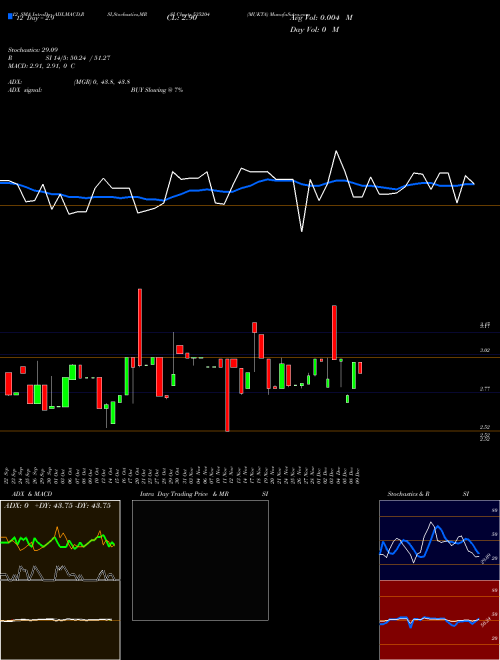Click the '(MGR) 0, 43.8, 43.8' ADX values
The height and width of the screenshot is (660, 500).
point(101,82)
